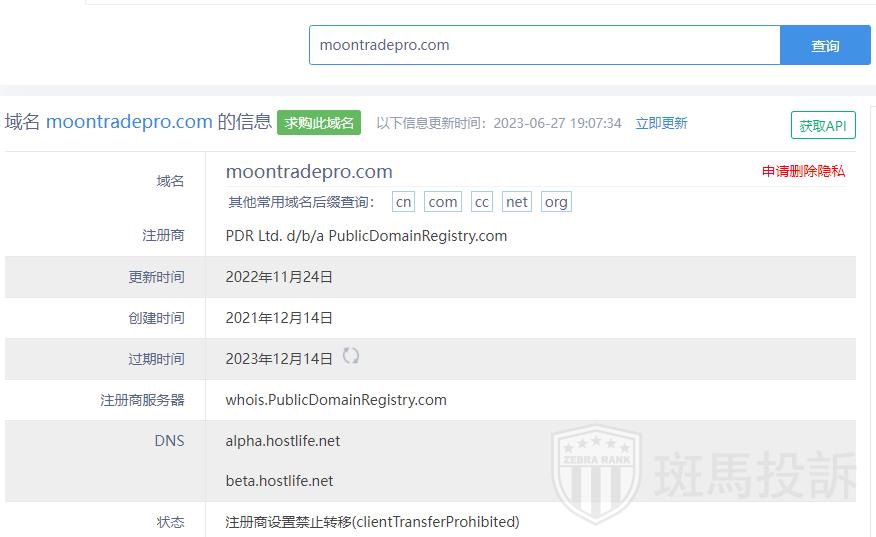876x537 pixels.
Task: Open the 获取API button
Action: coord(823,125)
